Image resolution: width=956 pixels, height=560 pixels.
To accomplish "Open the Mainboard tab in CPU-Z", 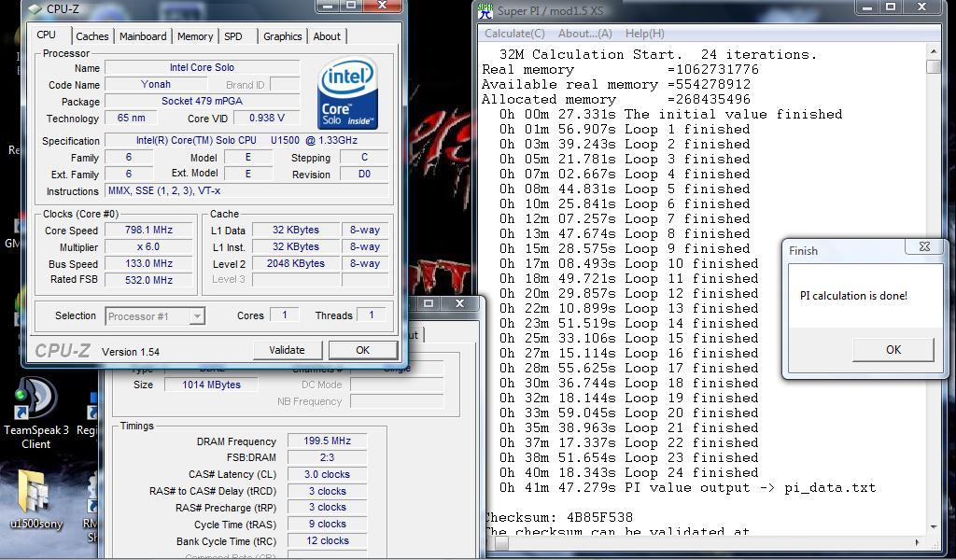I will (143, 36).
